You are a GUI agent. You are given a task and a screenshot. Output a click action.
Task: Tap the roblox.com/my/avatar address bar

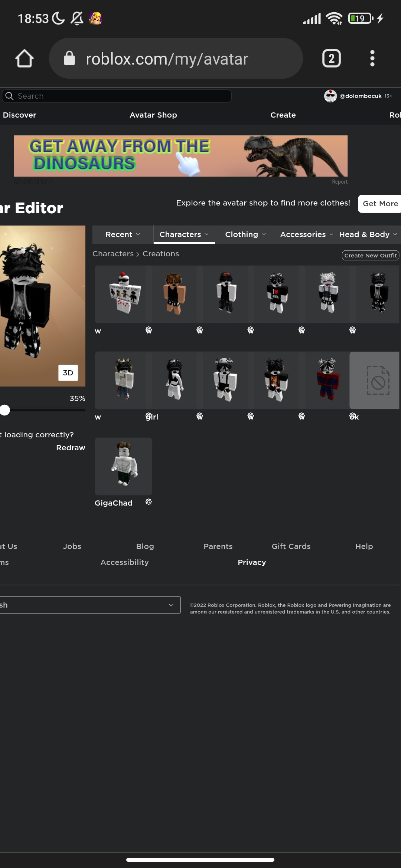pyautogui.click(x=176, y=58)
